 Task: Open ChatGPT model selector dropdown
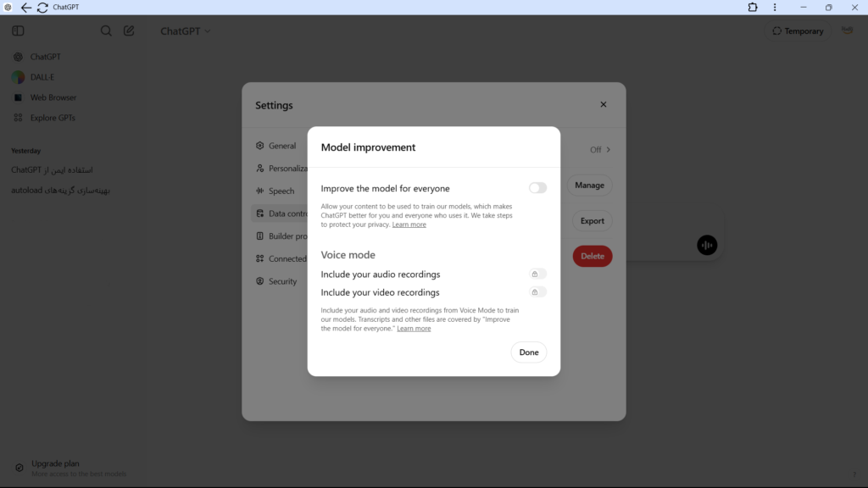[186, 31]
